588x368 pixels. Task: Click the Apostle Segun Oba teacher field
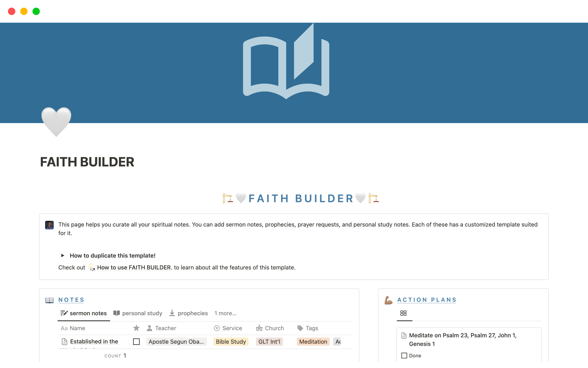[x=176, y=341]
